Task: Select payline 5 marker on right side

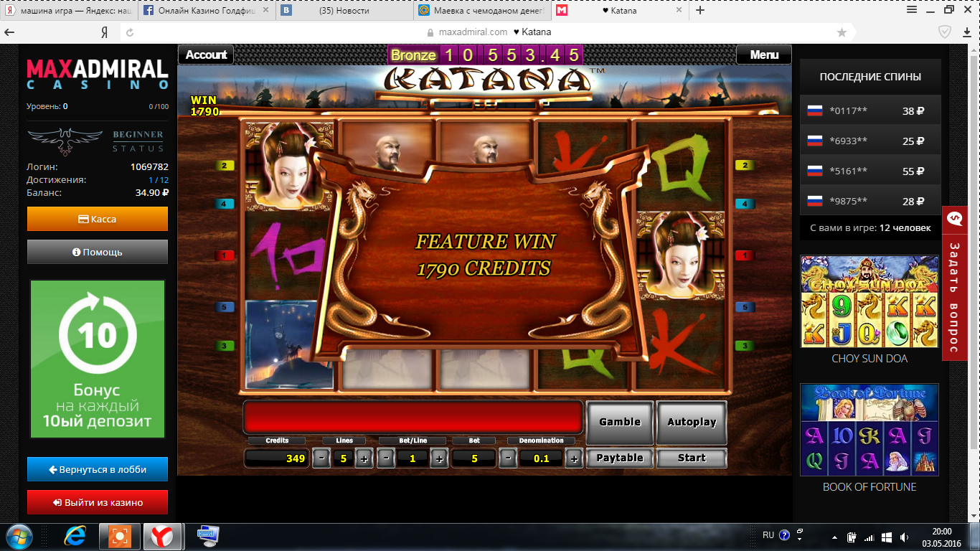Action: (x=745, y=307)
